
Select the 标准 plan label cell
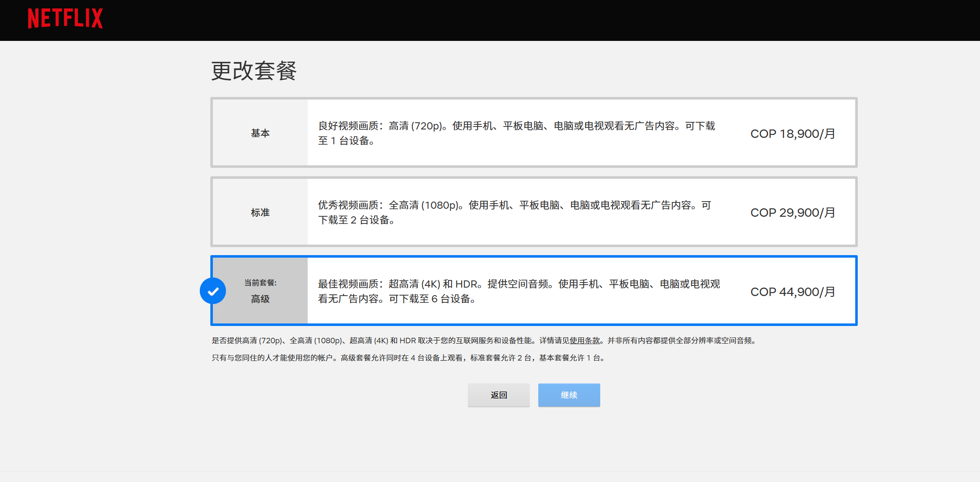pos(260,212)
